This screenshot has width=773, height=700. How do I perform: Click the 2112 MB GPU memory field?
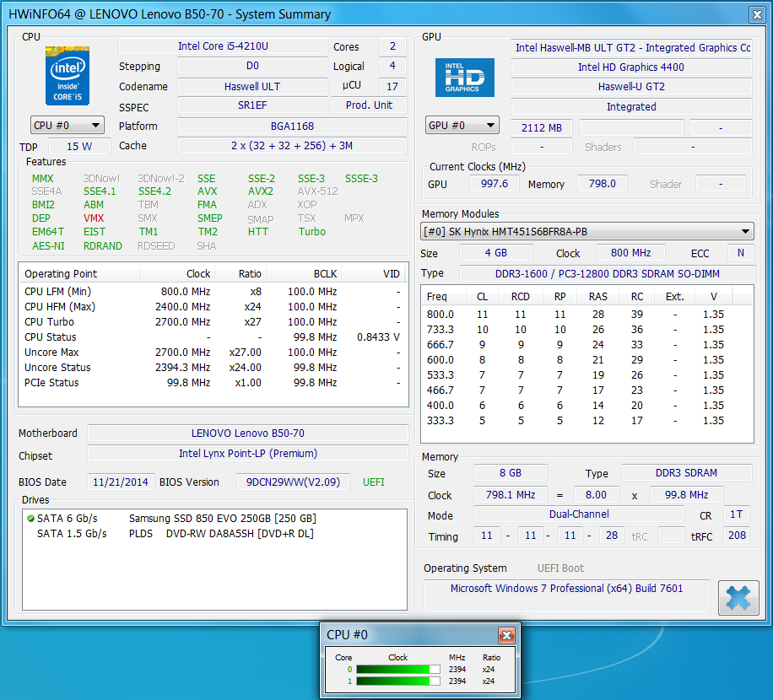pyautogui.click(x=541, y=127)
